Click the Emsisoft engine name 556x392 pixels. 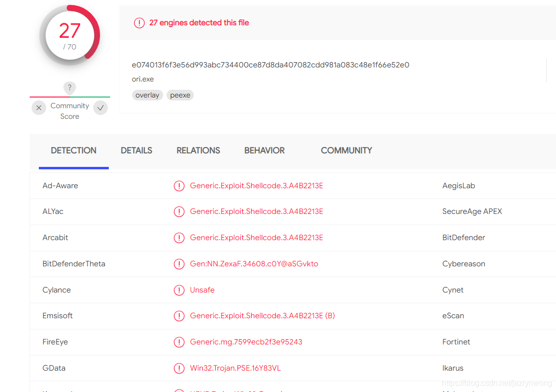tap(57, 315)
